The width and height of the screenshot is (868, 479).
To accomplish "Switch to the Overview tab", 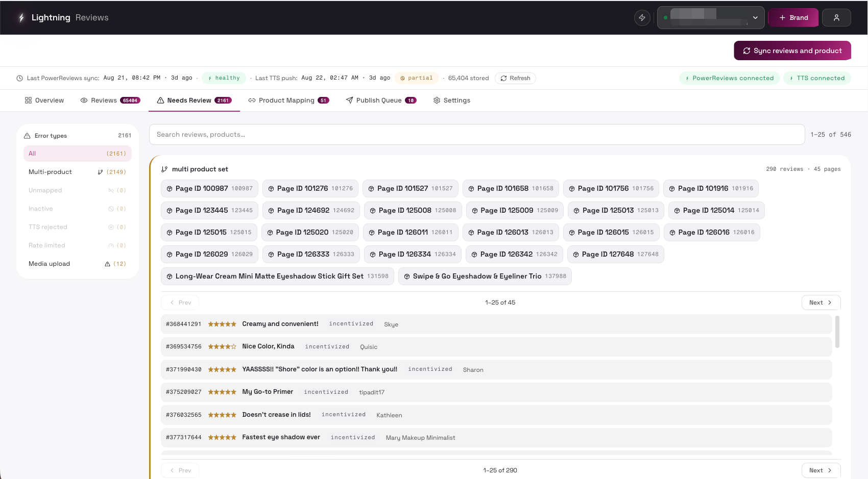I will [x=44, y=100].
